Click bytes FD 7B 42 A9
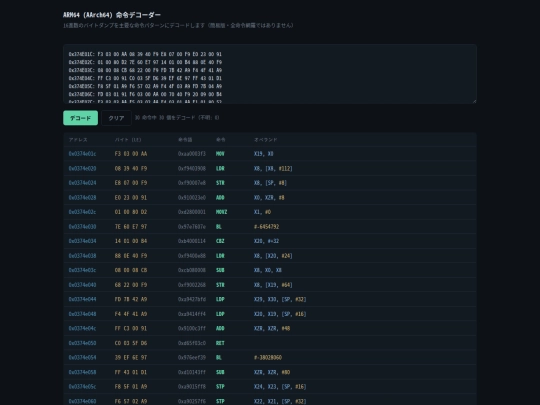 pyautogui.click(x=131, y=299)
